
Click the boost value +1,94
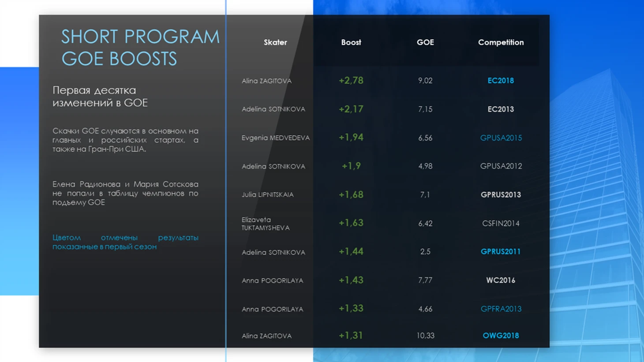click(x=351, y=138)
